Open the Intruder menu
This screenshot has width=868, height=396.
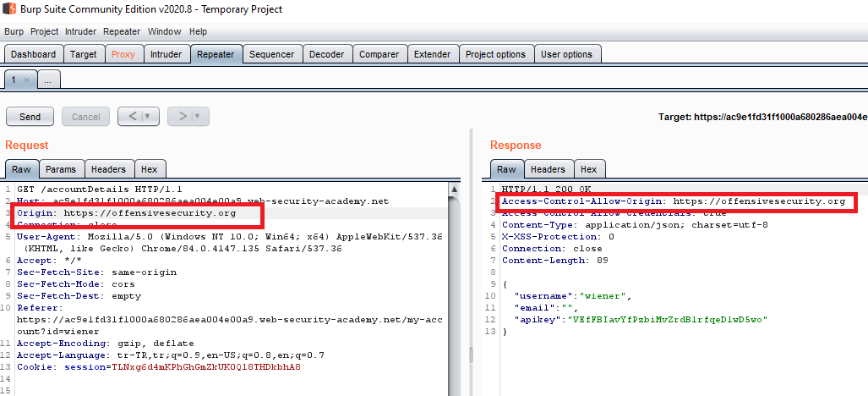point(81,31)
